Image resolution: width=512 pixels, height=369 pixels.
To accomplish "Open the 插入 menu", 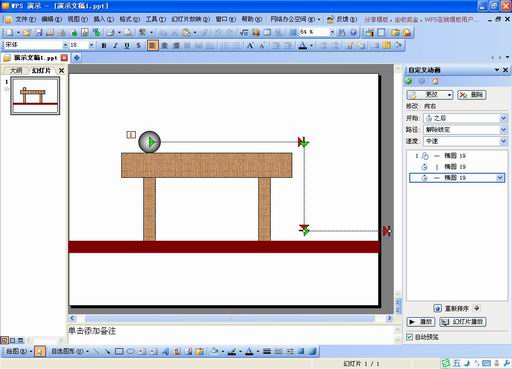I will 103,19.
